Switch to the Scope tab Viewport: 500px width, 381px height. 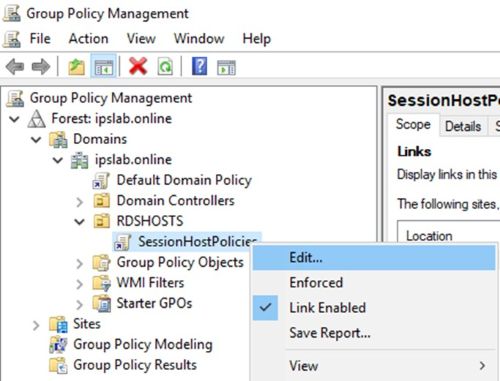point(413,125)
